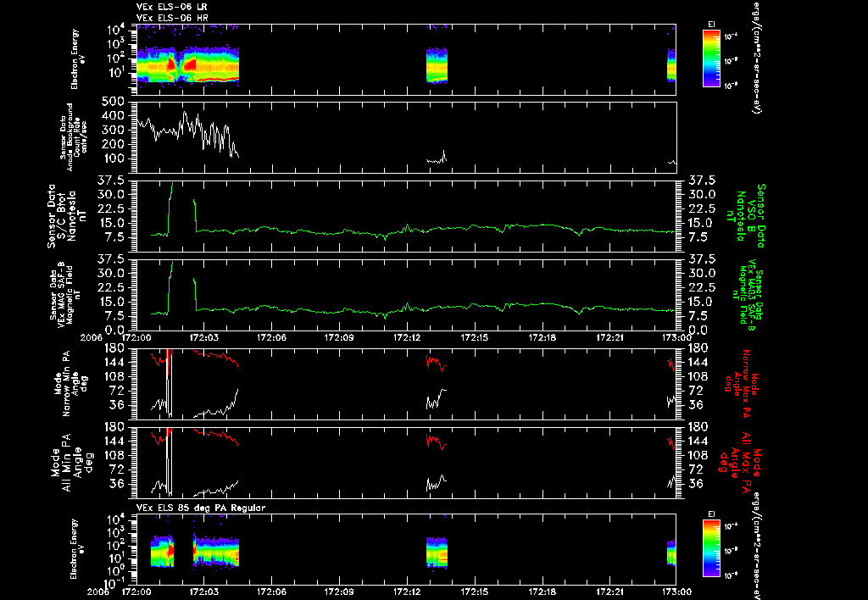Click "172:09" on the bottom time axis
Screen dimensions: 868x600
pyautogui.click(x=339, y=592)
